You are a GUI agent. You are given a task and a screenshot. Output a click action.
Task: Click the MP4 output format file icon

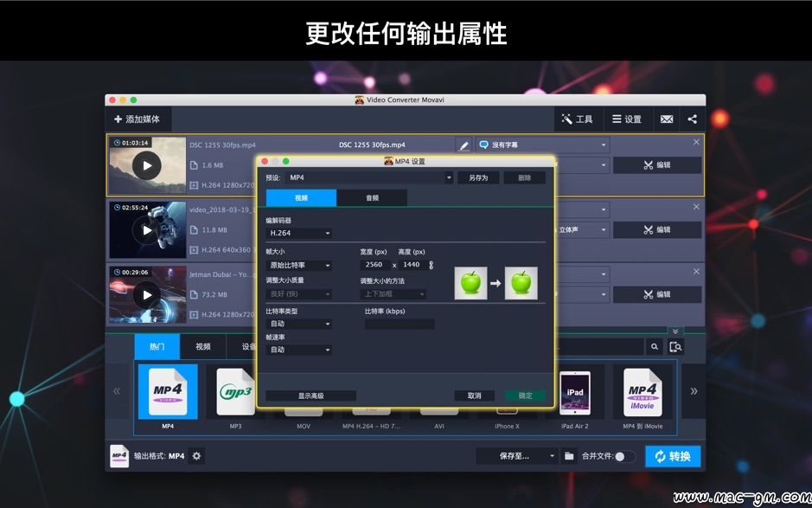tap(119, 456)
